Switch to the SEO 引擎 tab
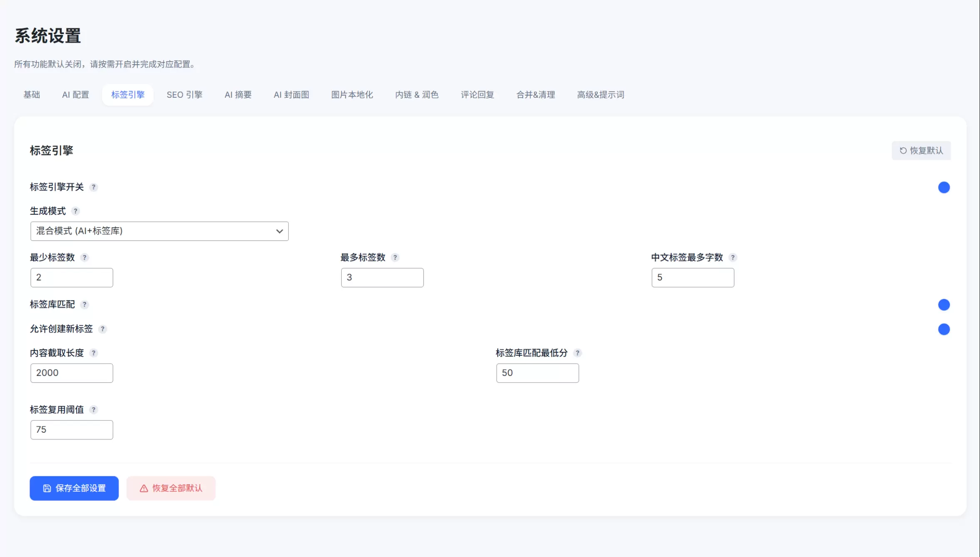This screenshot has height=557, width=980. [x=184, y=95]
